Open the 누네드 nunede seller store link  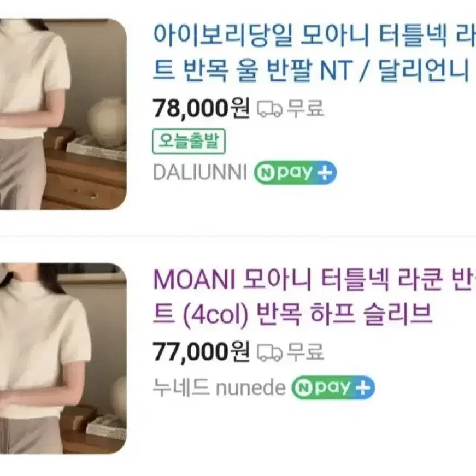(219, 387)
